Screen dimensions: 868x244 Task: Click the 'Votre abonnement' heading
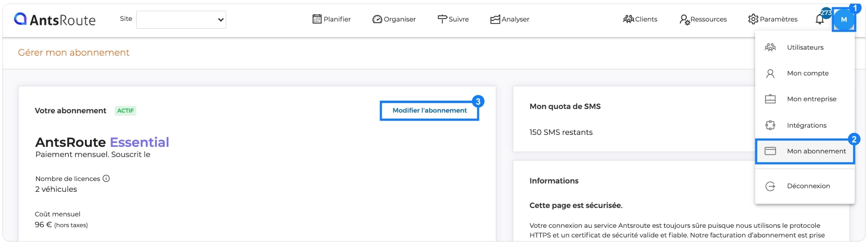tap(71, 111)
